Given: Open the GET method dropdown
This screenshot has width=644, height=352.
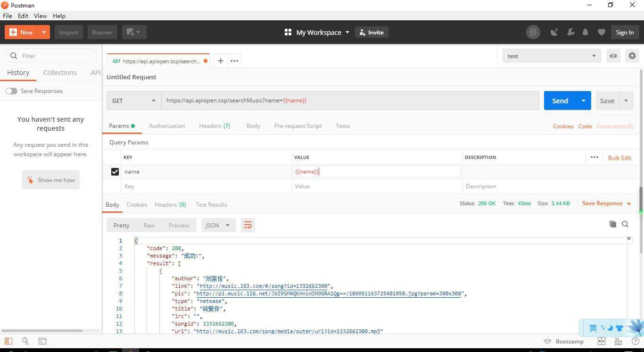Looking at the screenshot, I should coord(134,101).
